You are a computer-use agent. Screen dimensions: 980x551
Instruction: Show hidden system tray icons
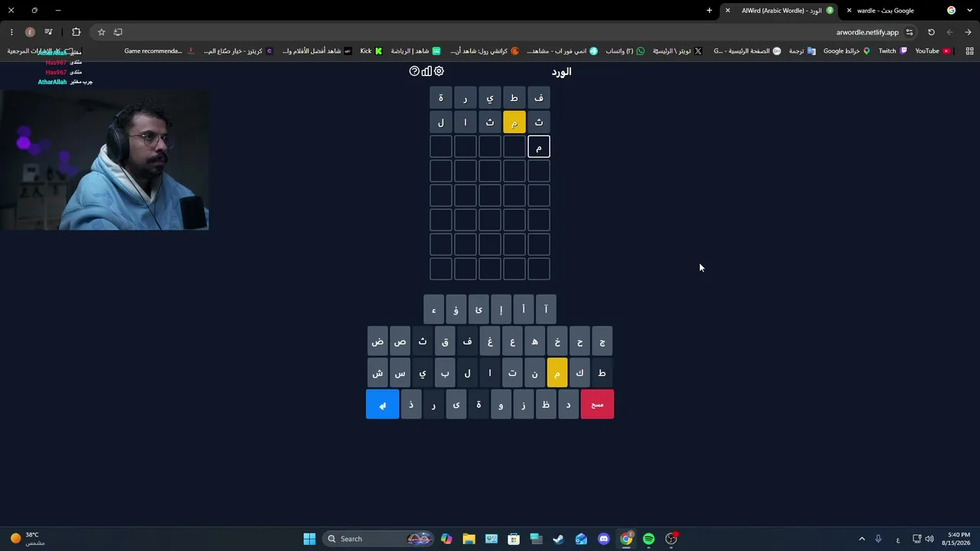coord(861,539)
